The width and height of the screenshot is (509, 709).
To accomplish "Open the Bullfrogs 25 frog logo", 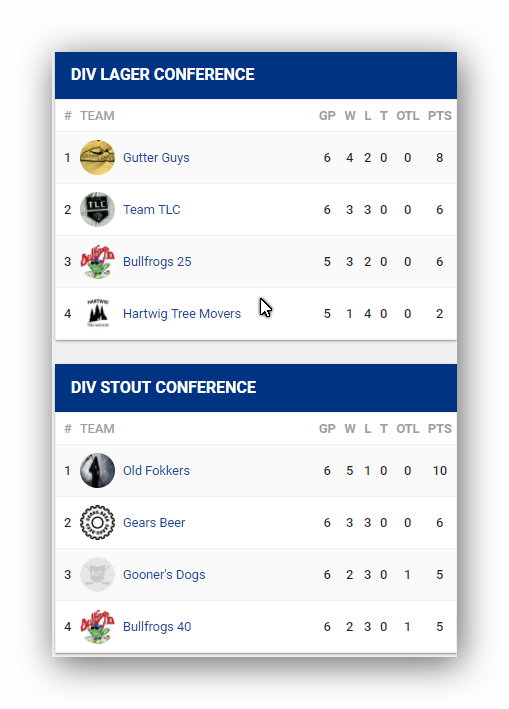I will (97, 261).
